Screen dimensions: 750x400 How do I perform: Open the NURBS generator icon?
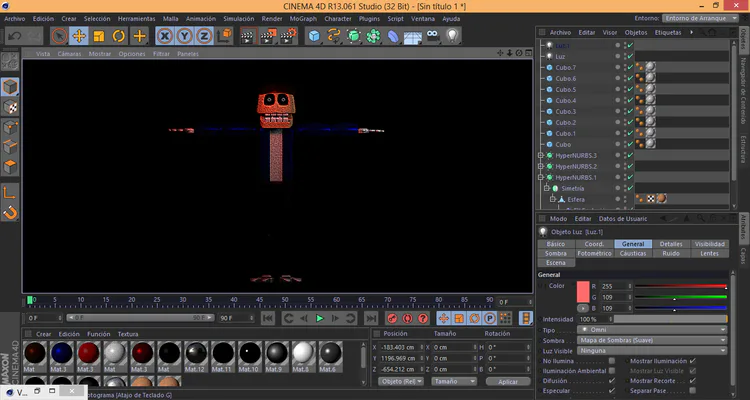pyautogui.click(x=353, y=36)
